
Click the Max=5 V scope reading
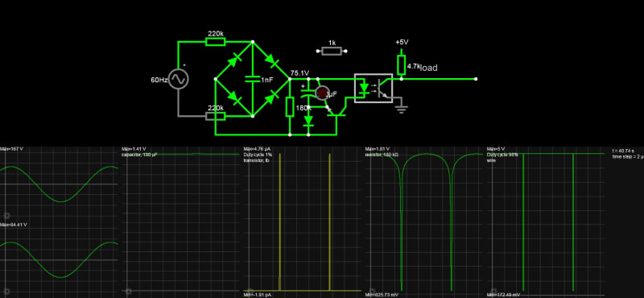pos(496,149)
